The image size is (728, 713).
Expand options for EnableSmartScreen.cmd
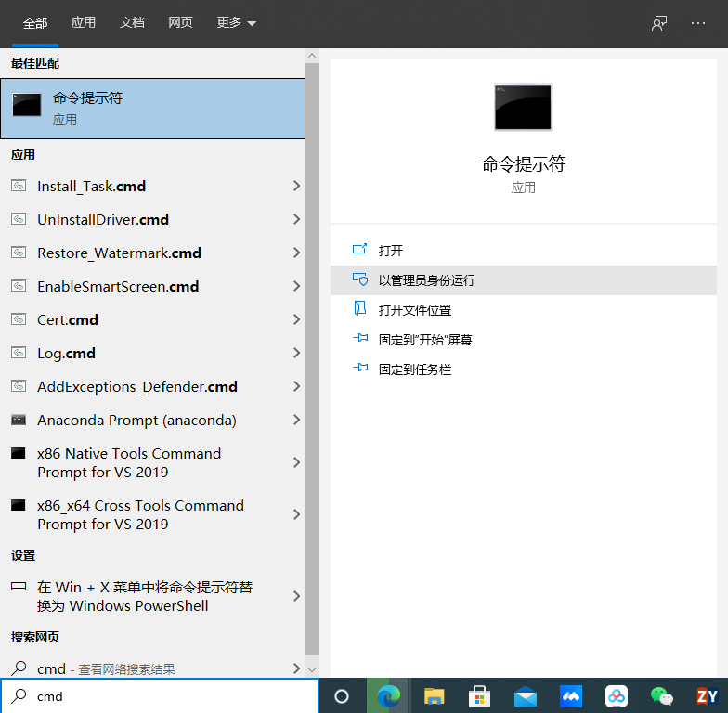296,286
